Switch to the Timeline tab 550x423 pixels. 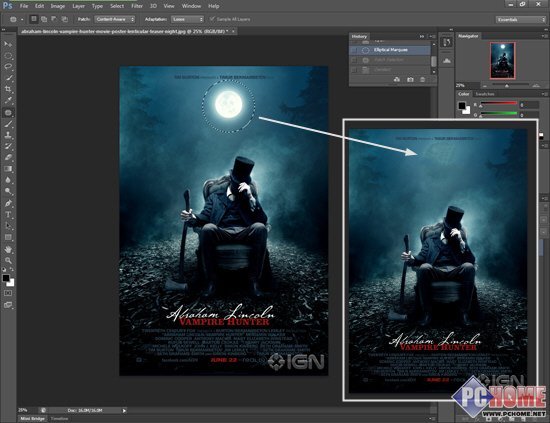click(60, 419)
